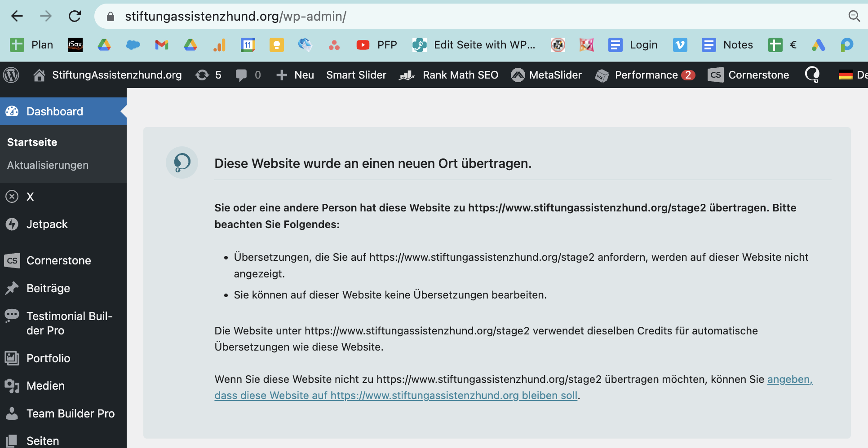This screenshot has height=448, width=868.
Task: Open Beiträge in the sidebar
Action: pos(63,288)
